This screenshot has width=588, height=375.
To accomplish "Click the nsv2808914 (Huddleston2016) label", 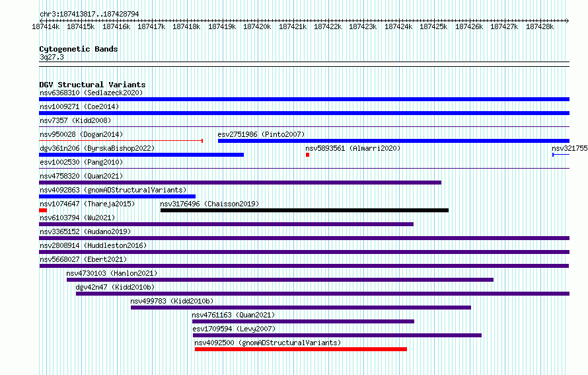I will coord(93,245).
